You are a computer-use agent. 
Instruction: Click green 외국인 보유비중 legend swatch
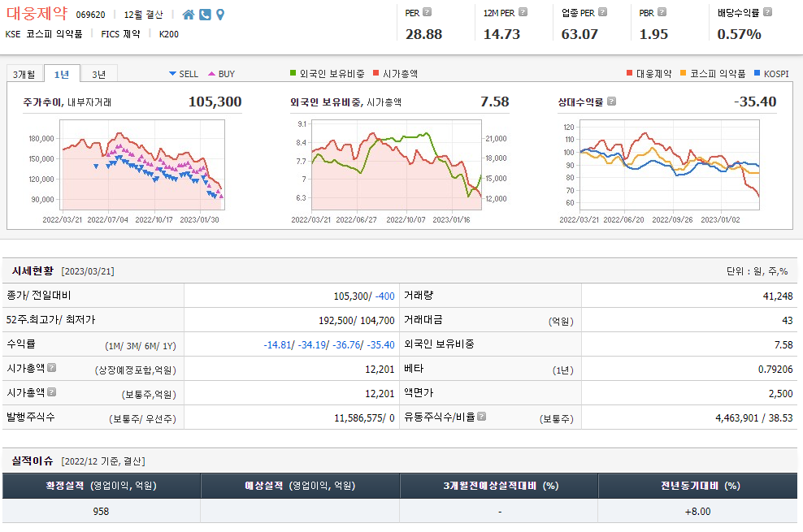click(x=293, y=73)
